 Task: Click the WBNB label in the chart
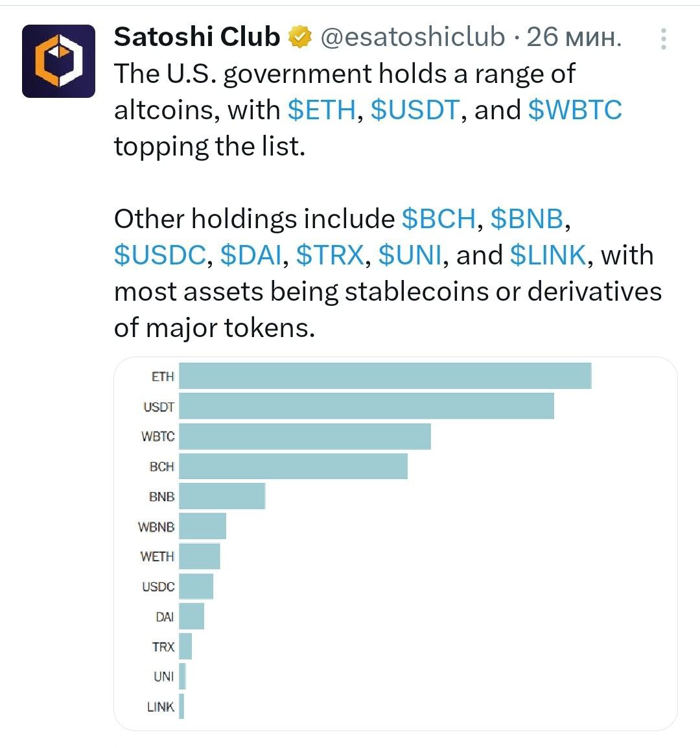point(156,527)
